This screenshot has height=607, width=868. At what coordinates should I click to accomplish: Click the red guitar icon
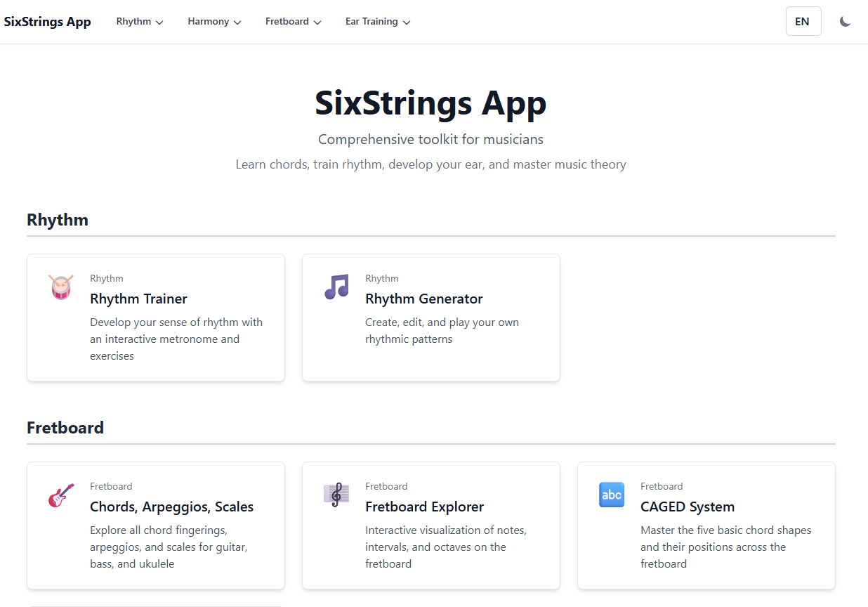coord(61,495)
